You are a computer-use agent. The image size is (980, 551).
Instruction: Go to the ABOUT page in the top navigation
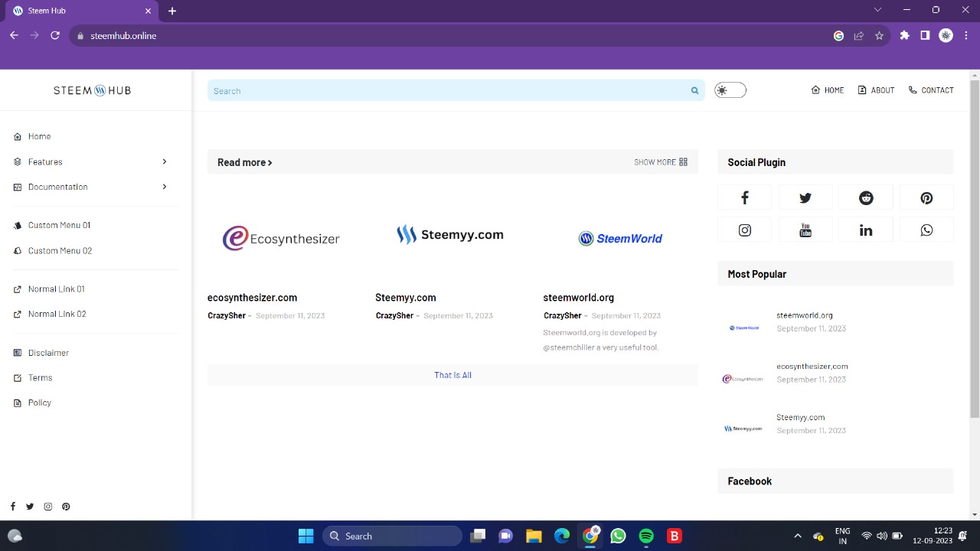[x=876, y=90]
